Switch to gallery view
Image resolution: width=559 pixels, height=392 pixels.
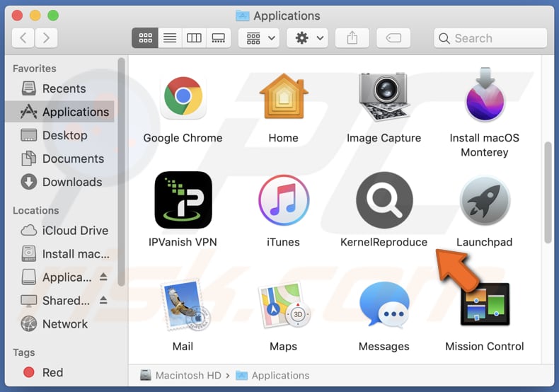[x=218, y=38]
